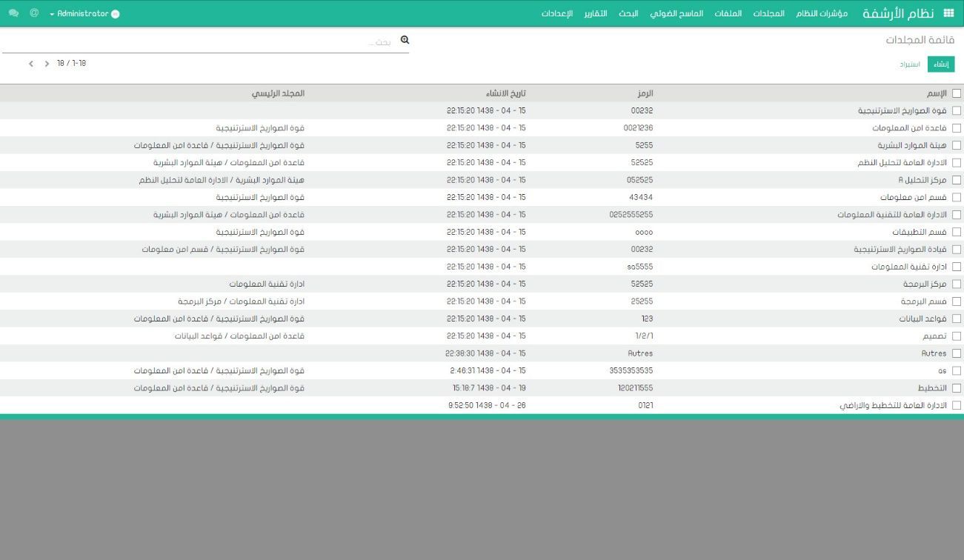Tick the checkbox for مركز البرمجة
This screenshot has height=560, width=964.
point(956,284)
